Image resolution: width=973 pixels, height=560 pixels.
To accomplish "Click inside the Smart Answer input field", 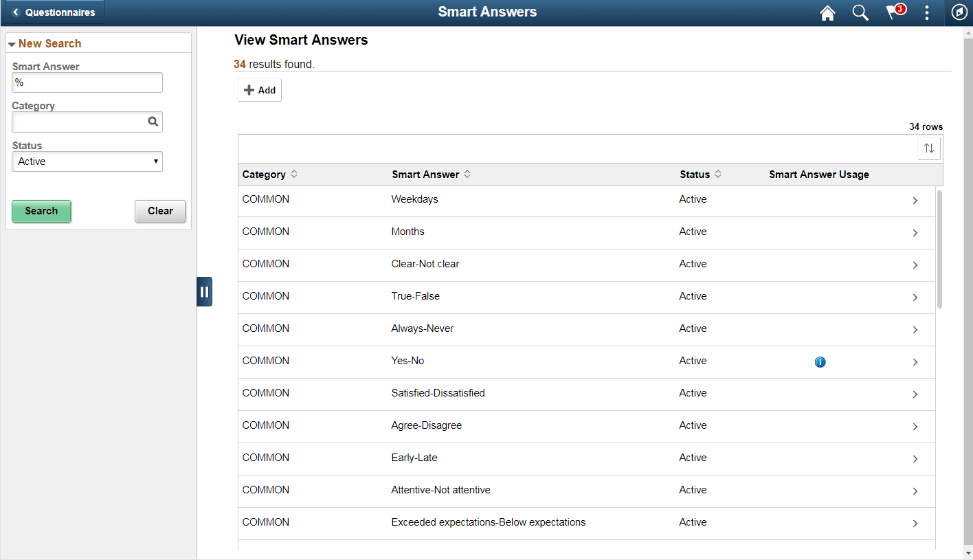I will pos(87,82).
